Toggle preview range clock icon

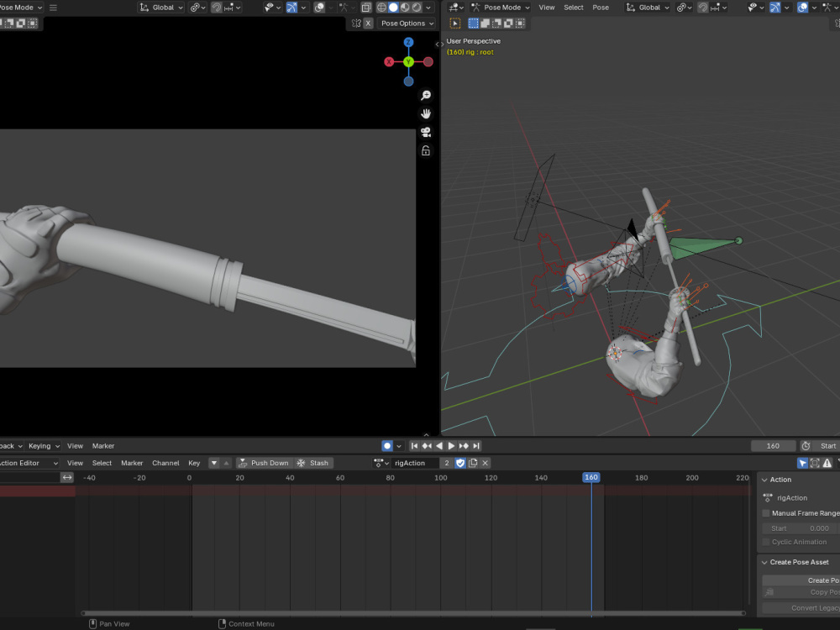(x=806, y=446)
